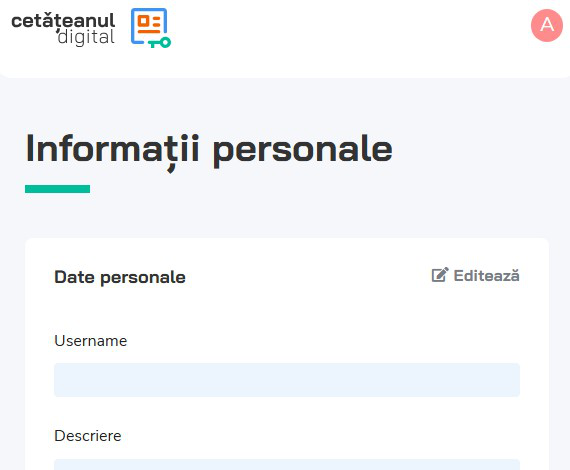The height and width of the screenshot is (470, 570).
Task: Focus the Descriere input field
Action: [287, 464]
